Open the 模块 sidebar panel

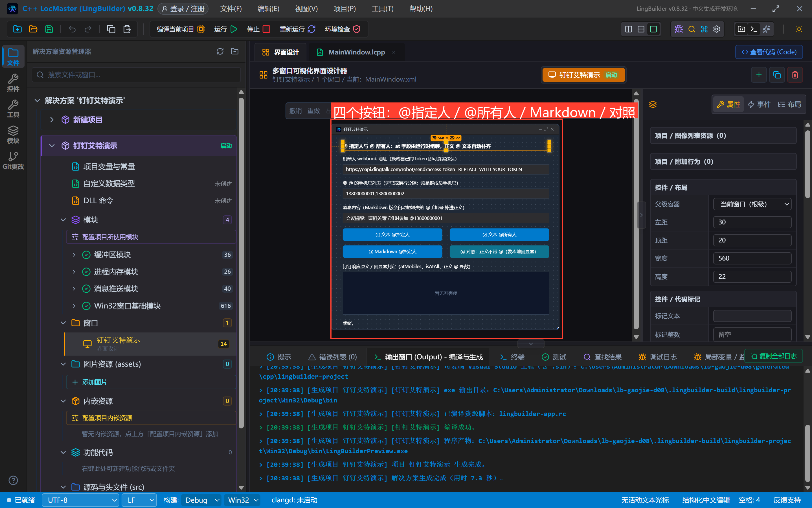[13, 134]
